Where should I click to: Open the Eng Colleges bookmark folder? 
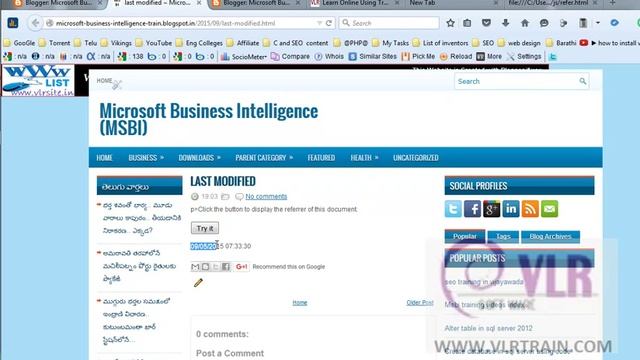click(x=200, y=43)
